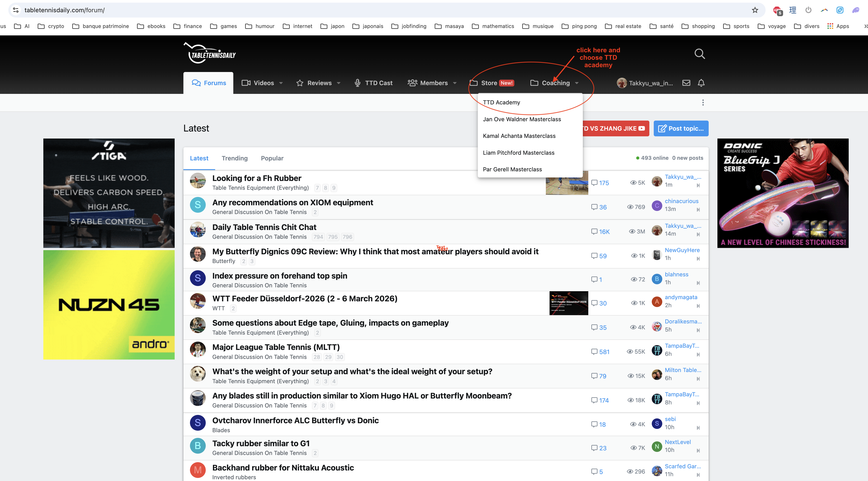Open the voyage bookmarks folder
Viewport: 868px width, 481px height.
pyautogui.click(x=772, y=26)
